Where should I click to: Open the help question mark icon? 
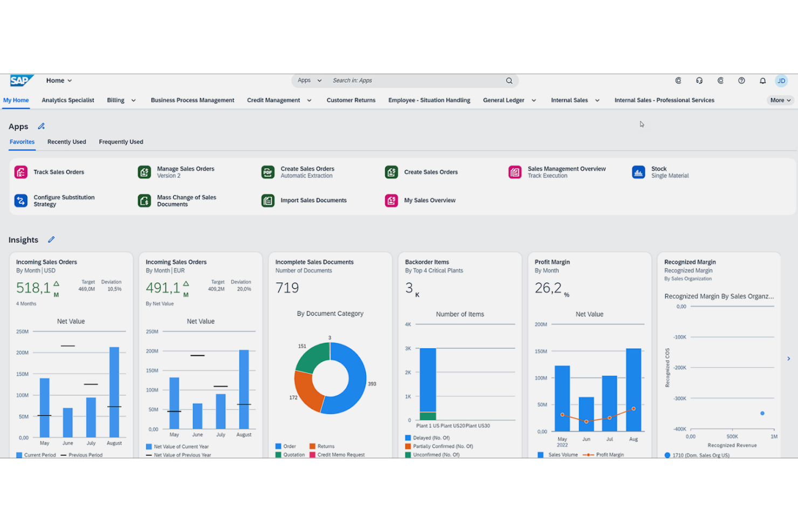point(741,81)
